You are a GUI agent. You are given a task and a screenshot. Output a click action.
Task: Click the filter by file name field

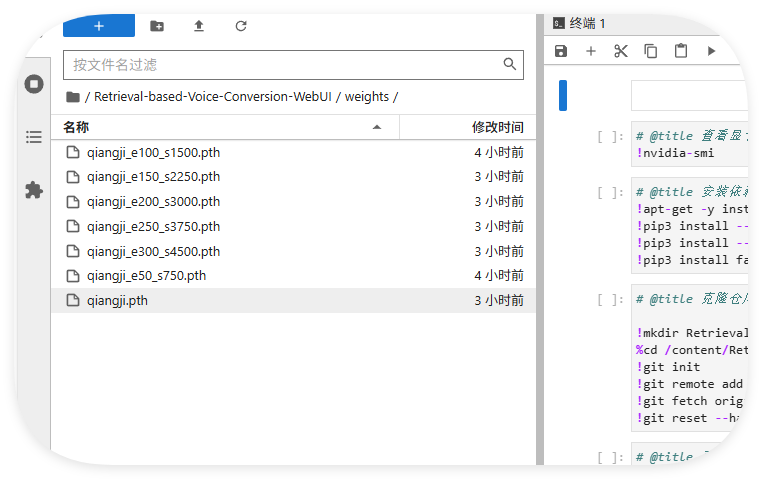pyautogui.click(x=293, y=65)
